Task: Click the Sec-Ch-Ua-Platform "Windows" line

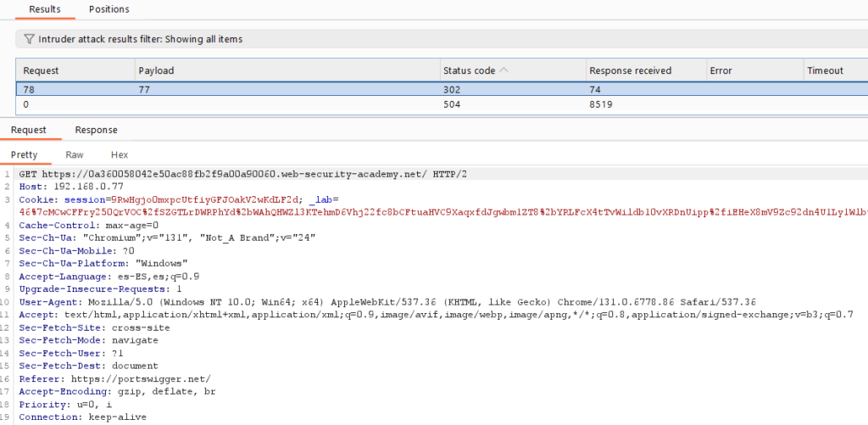Action: pyautogui.click(x=103, y=263)
